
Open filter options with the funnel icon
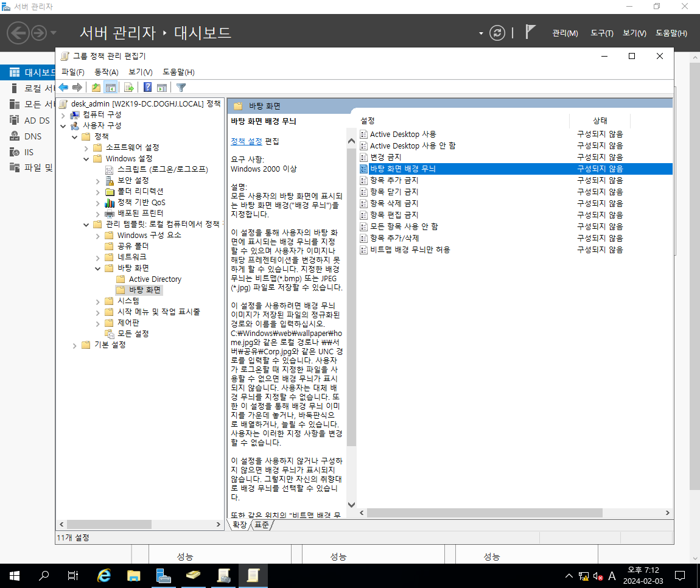[x=181, y=88]
